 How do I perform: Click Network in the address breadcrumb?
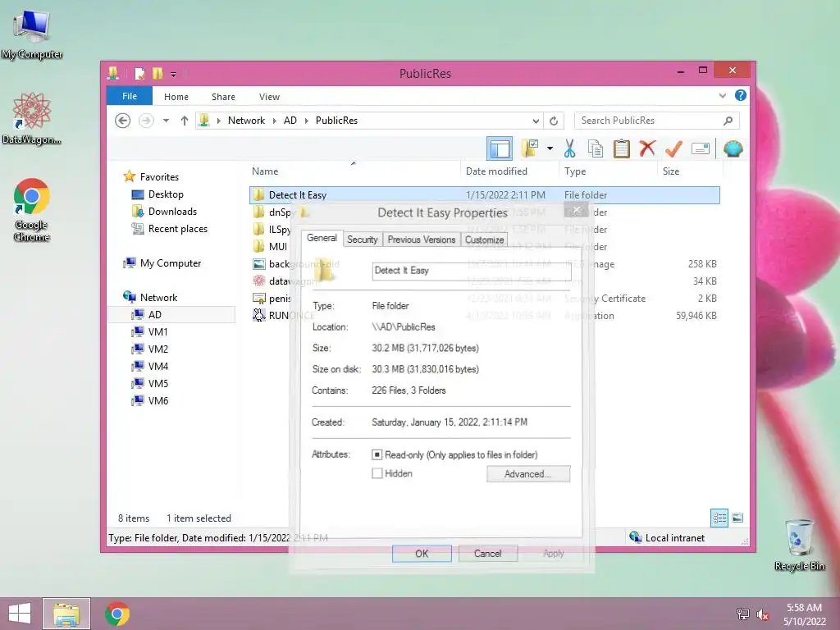(x=246, y=121)
